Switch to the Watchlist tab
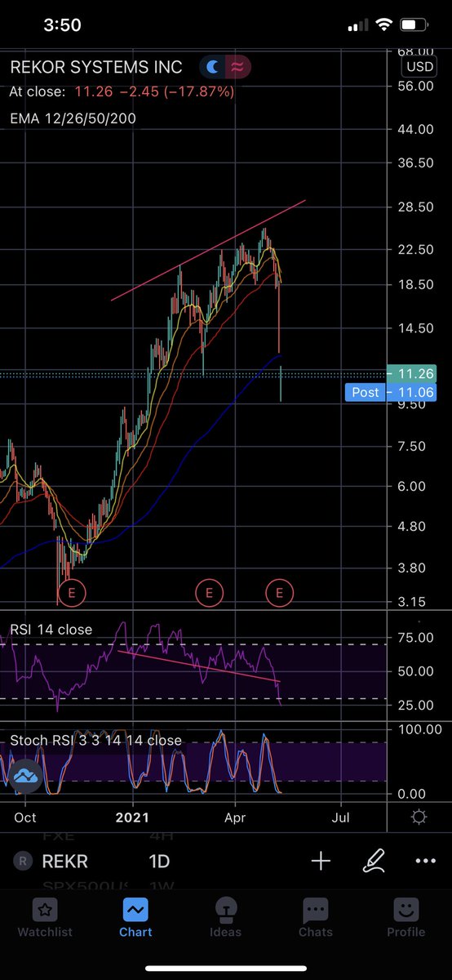Image resolution: width=452 pixels, height=980 pixels. pos(45,918)
